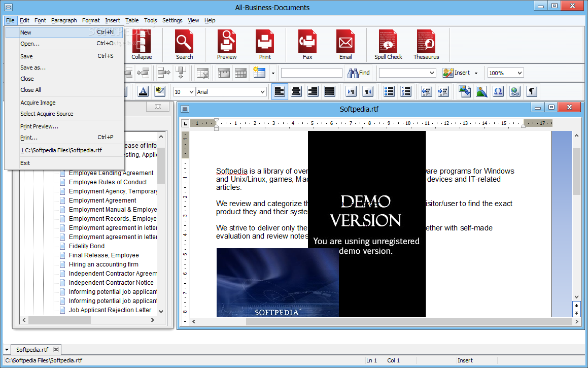
Task: Open the Thesaurus
Action: [426, 45]
